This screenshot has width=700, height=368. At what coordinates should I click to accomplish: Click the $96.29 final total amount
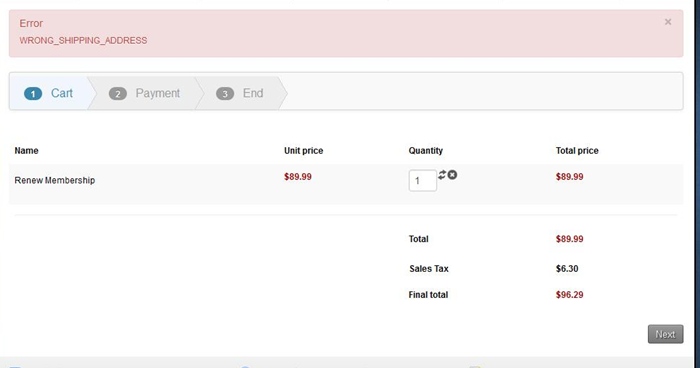(x=569, y=295)
